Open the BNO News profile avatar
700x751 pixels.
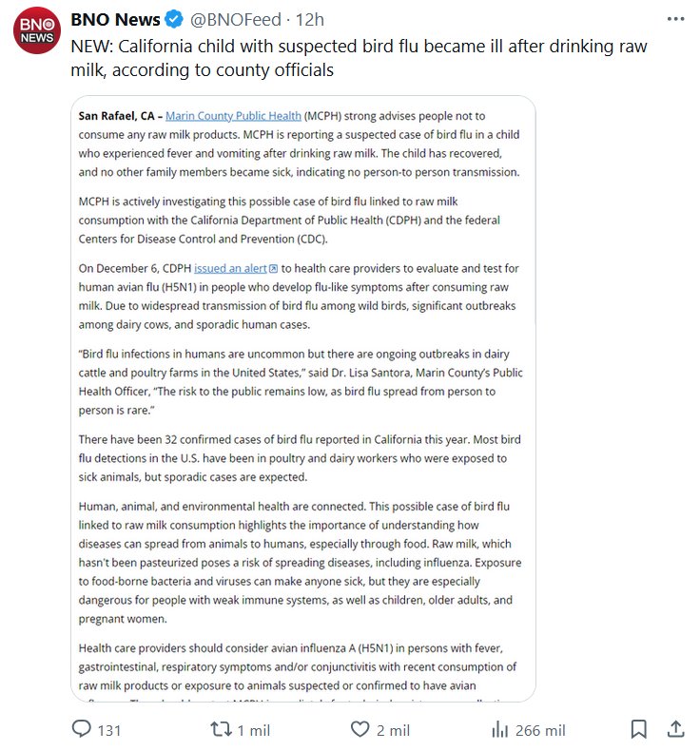[x=37, y=30]
